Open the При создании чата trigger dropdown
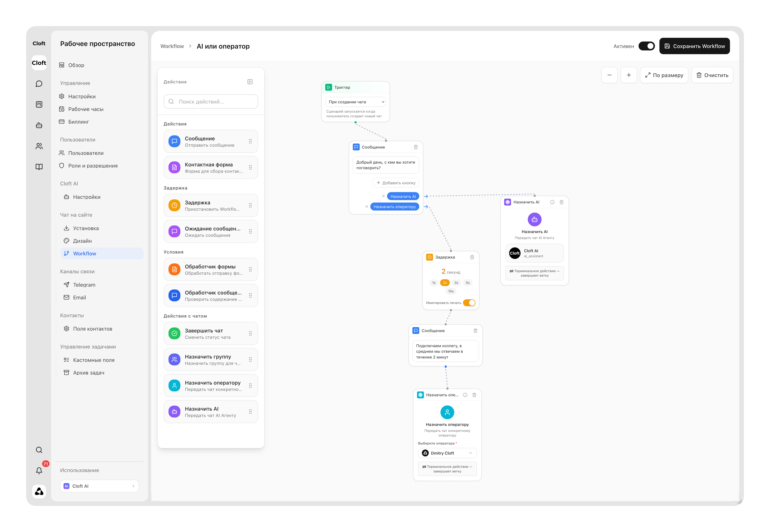 [x=356, y=102]
